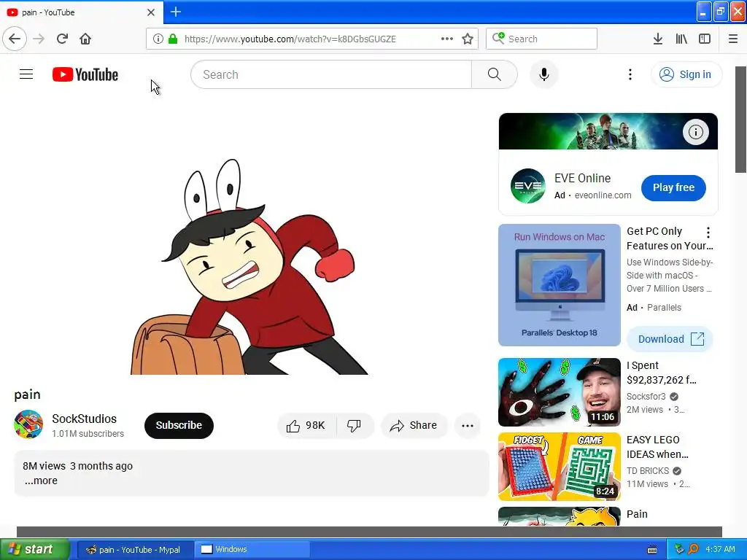
Task: Open the Parallels Desktop 18 ad thumbnail
Action: pos(560,285)
